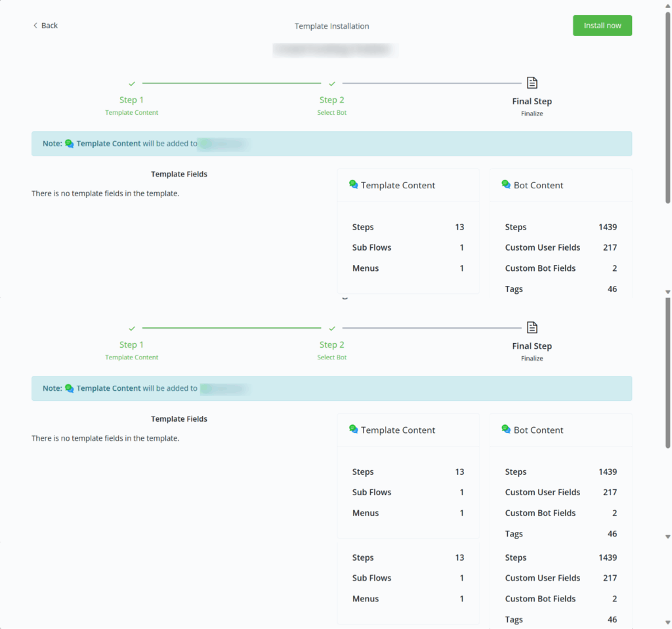
Task: Select the upper Step 2 Select Bot label
Action: click(x=332, y=113)
